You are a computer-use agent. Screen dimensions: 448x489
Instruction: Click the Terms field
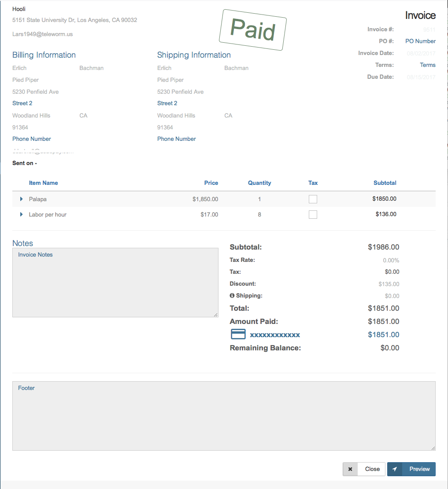pyautogui.click(x=427, y=65)
